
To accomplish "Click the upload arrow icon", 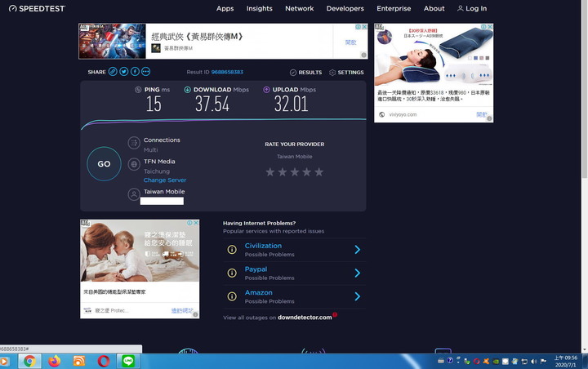I will (x=266, y=90).
